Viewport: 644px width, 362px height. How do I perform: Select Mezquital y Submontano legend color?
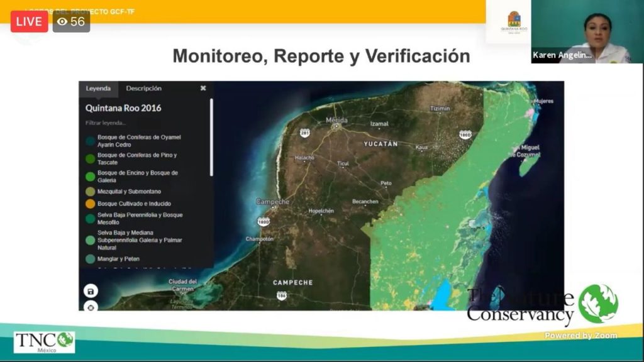[x=91, y=191]
